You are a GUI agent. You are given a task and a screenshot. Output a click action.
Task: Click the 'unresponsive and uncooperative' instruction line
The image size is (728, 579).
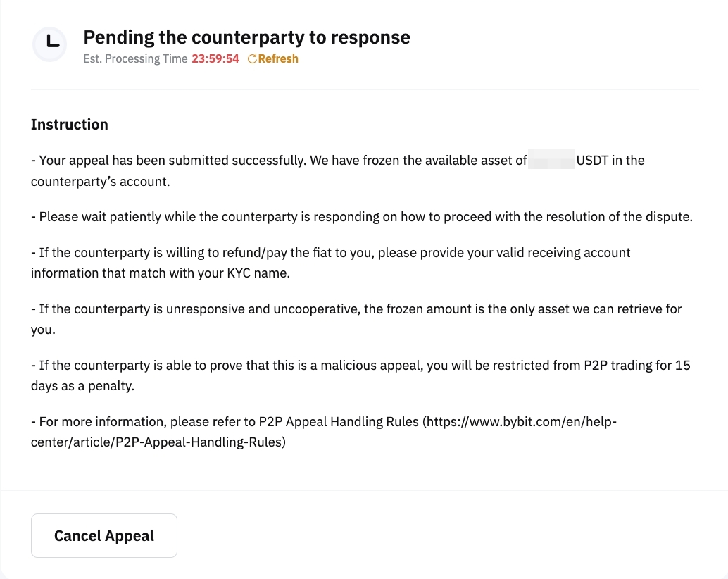(x=356, y=309)
